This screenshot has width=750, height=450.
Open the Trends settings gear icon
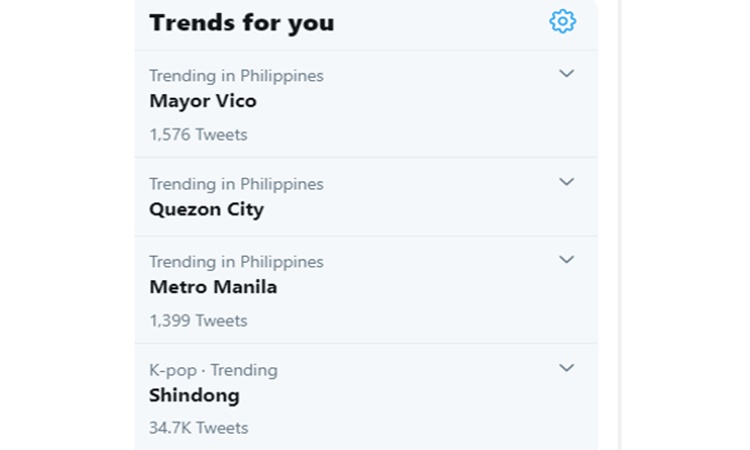pyautogui.click(x=562, y=22)
